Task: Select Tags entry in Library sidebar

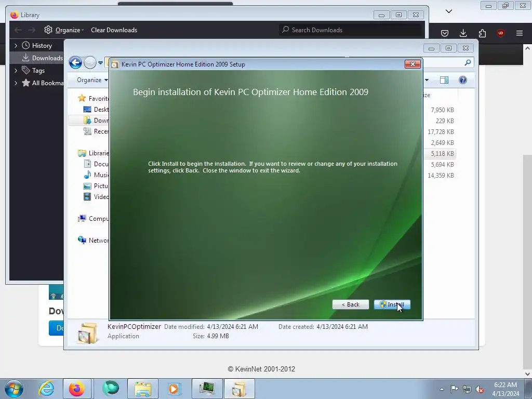Action: (x=33, y=70)
